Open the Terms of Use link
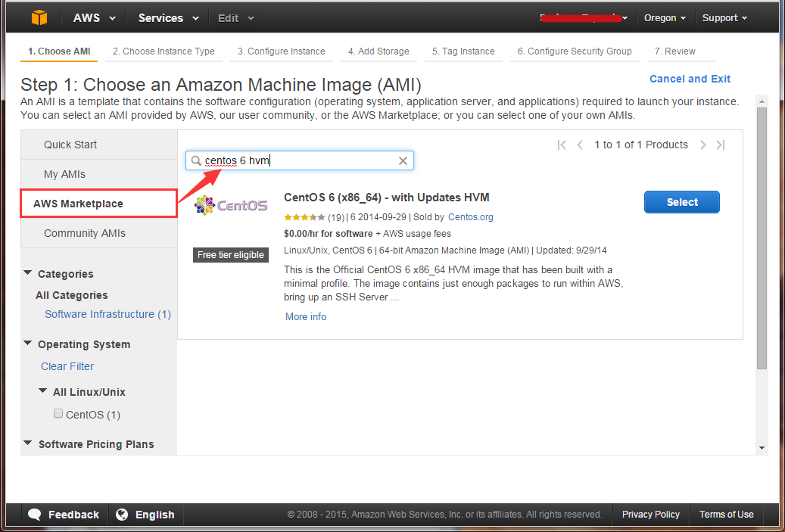 [726, 515]
